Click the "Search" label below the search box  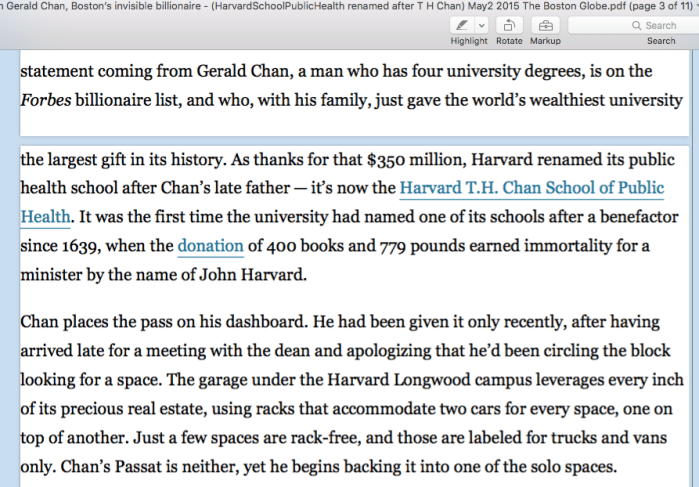(x=661, y=41)
